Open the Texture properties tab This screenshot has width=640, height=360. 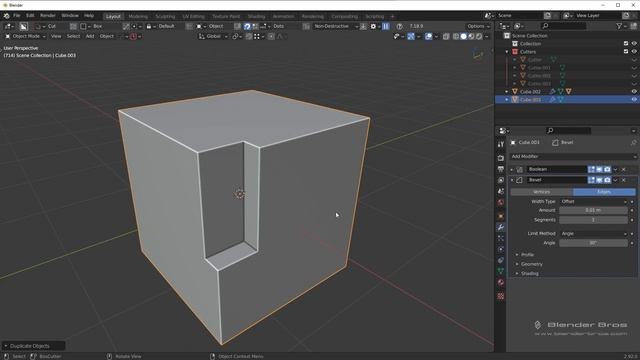click(501, 296)
